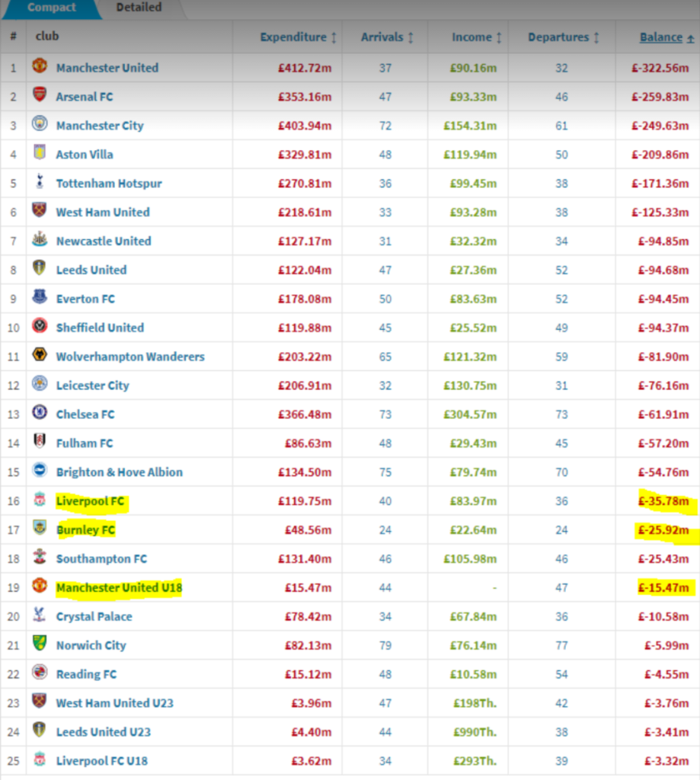This screenshot has height=780, width=700.
Task: Open the highlighted Burnley FC link
Action: [85, 529]
